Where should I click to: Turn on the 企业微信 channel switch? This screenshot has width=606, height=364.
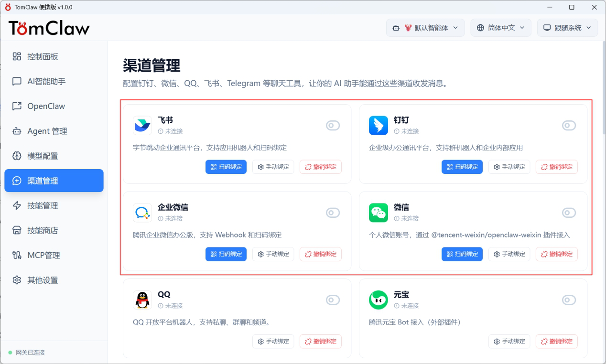click(333, 213)
